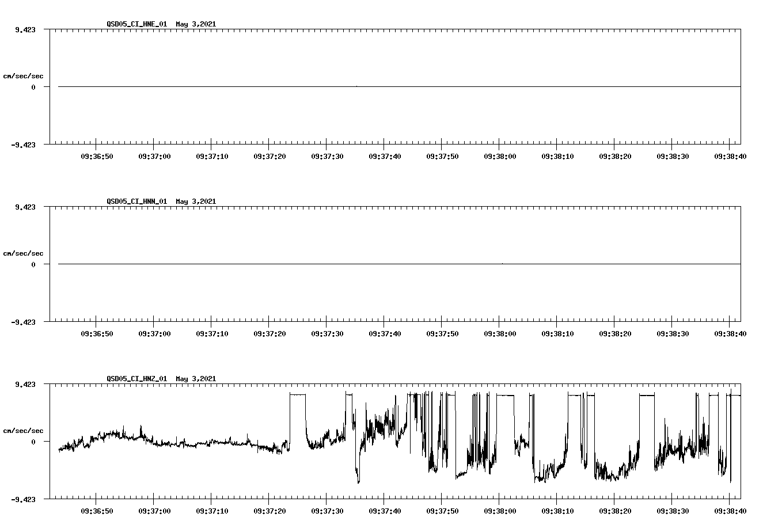This screenshot has width=782, height=532.
Task: Click the May 3,2021 date on bottom panel
Action: pos(195,379)
